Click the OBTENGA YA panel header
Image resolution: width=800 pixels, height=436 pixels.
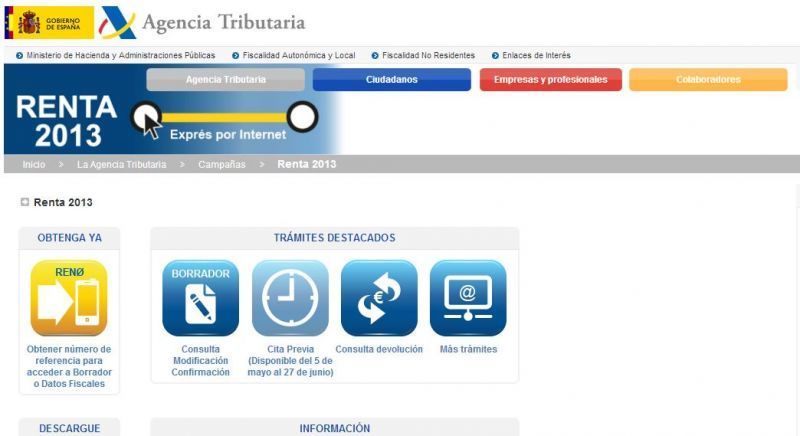(x=69, y=238)
